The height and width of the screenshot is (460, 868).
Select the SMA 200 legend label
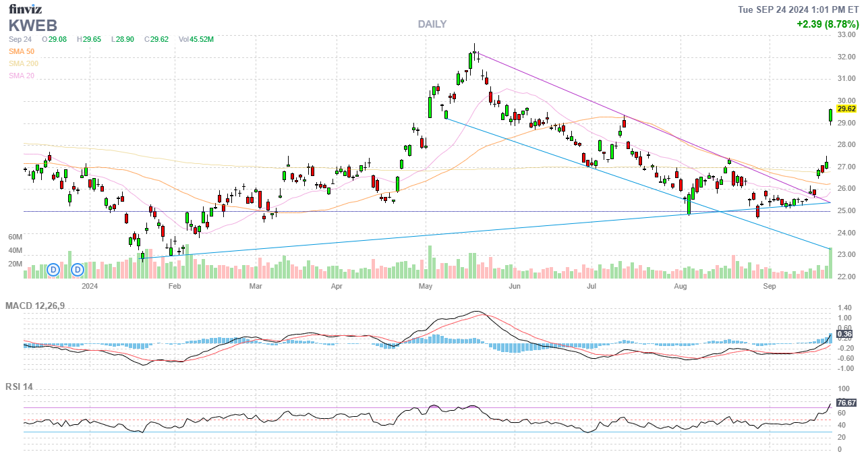(x=24, y=63)
